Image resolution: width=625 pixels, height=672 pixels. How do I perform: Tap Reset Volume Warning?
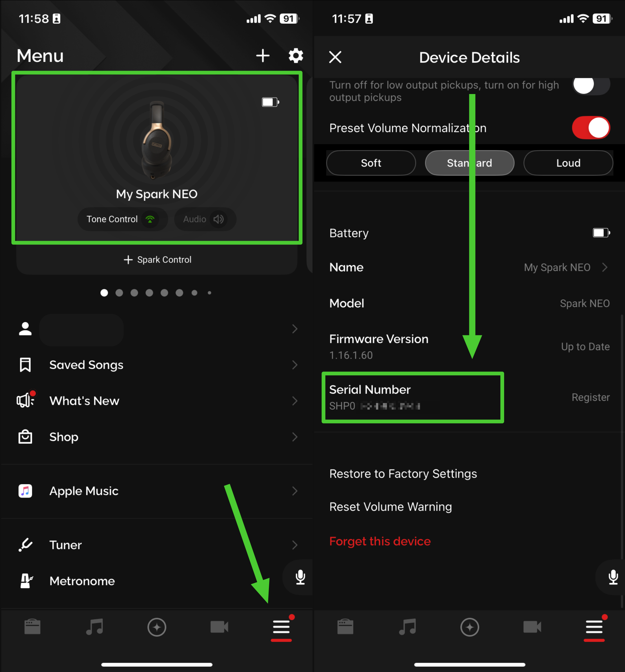(x=391, y=507)
